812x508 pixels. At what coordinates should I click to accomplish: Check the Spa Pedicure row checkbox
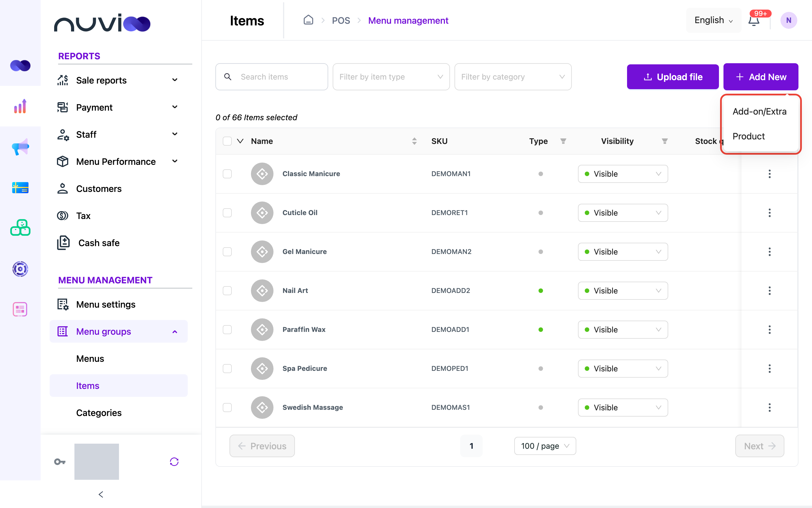pyautogui.click(x=227, y=369)
